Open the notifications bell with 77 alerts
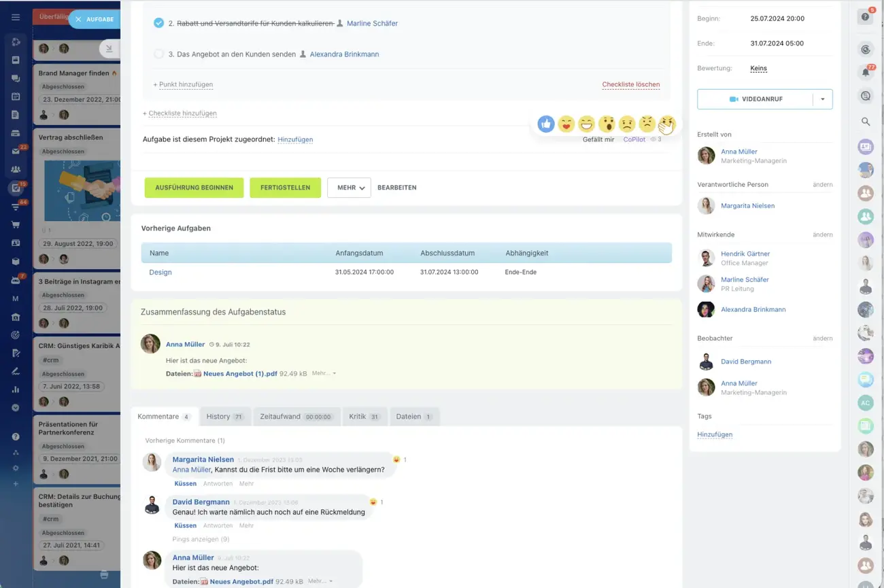884x588 pixels. click(865, 71)
